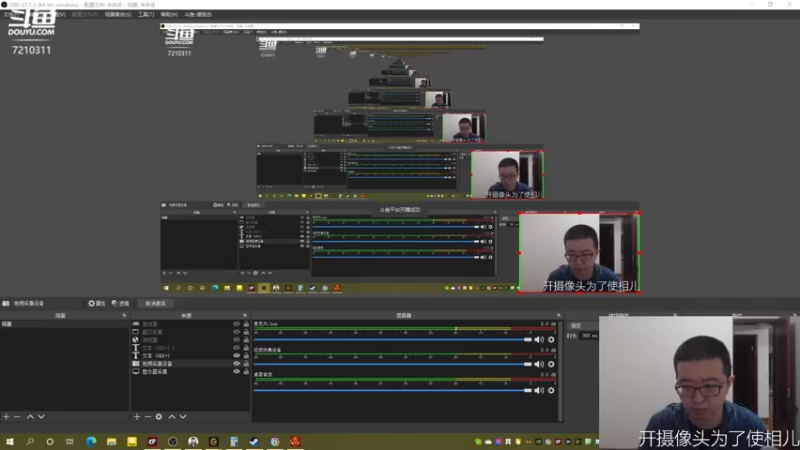Hide the 视频采集设备 source

point(236,364)
